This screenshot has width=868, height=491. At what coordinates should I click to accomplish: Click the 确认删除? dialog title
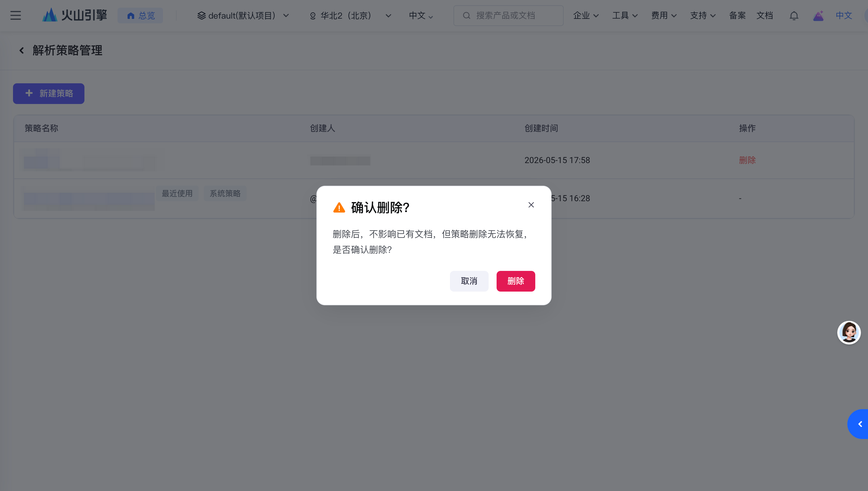click(x=380, y=207)
